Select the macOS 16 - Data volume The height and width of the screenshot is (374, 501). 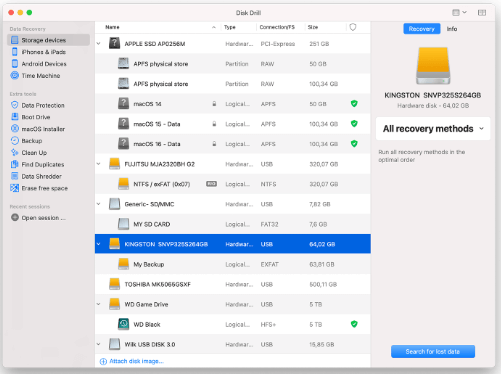[x=233, y=144]
